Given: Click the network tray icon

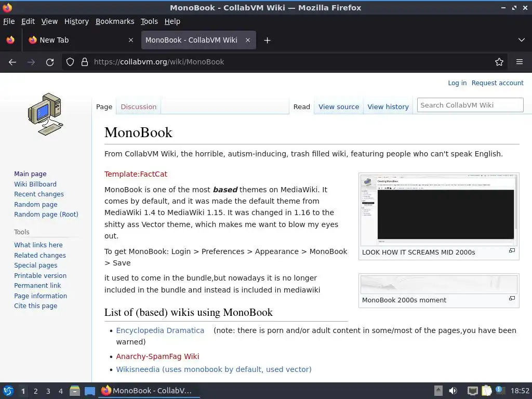Looking at the screenshot, I should (472, 391).
